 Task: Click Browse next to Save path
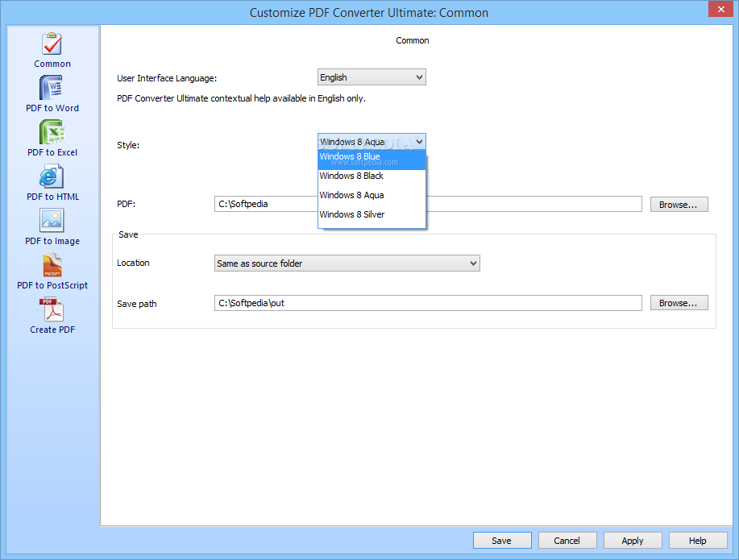pos(679,303)
